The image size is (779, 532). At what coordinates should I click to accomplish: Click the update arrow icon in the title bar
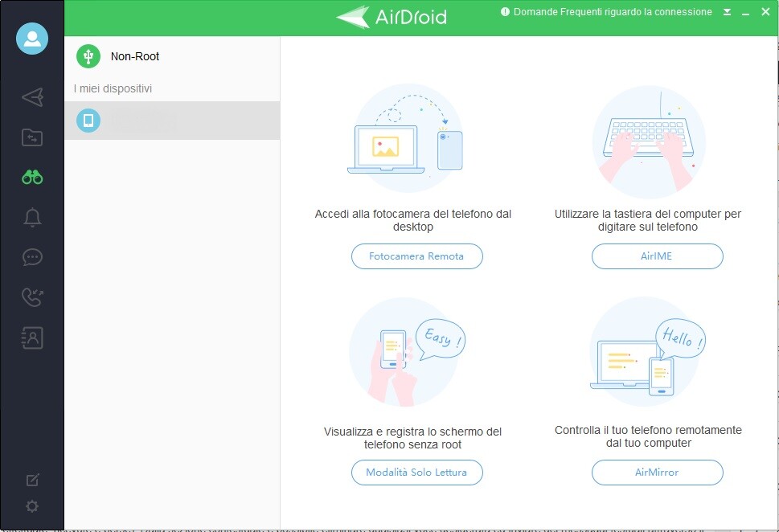[727, 11]
